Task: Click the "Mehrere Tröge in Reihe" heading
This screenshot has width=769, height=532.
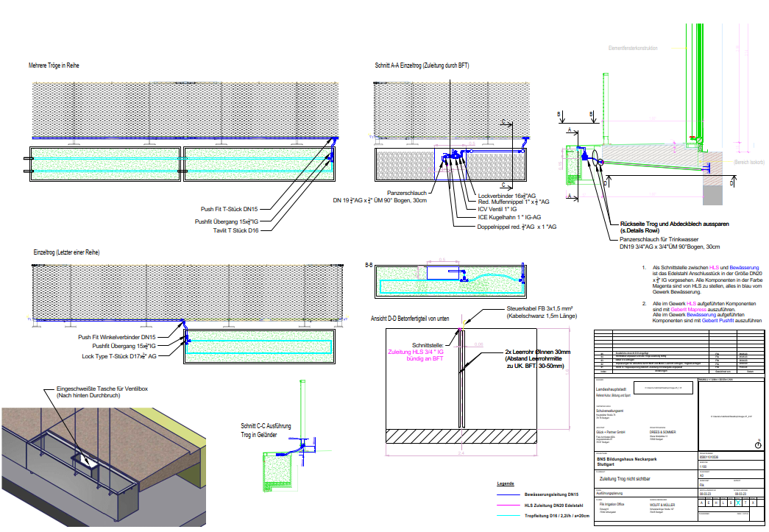Action: click(54, 65)
